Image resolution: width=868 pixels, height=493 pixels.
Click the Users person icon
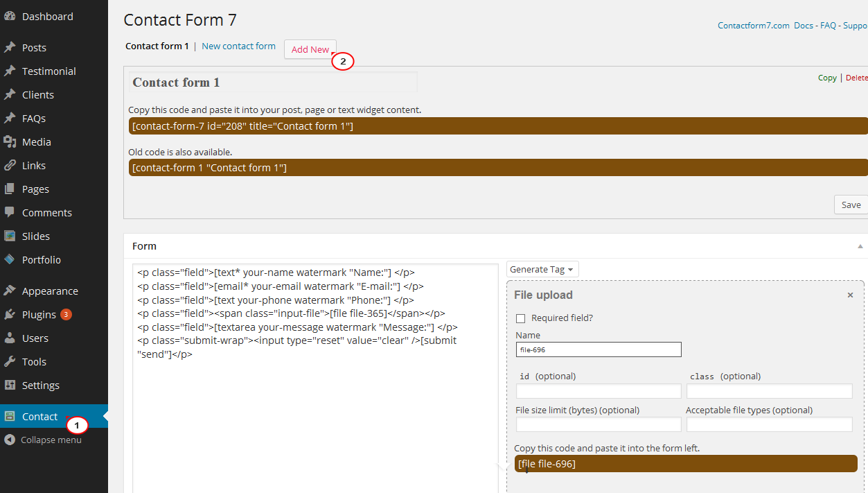tap(10, 338)
